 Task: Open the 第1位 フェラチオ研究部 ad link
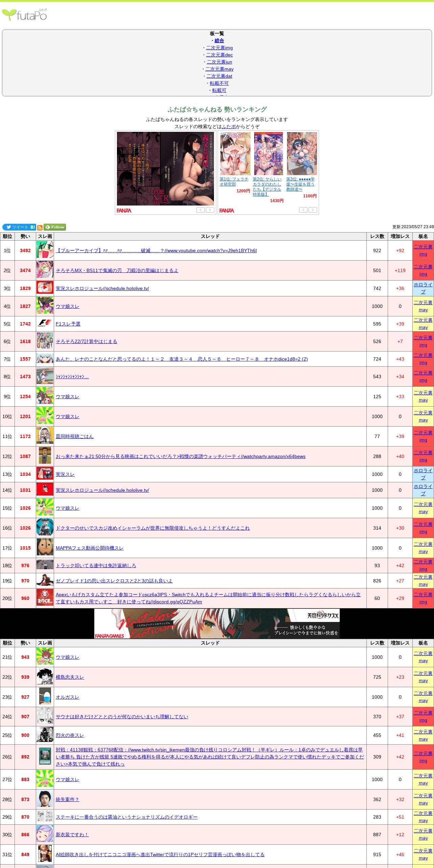coord(234,182)
